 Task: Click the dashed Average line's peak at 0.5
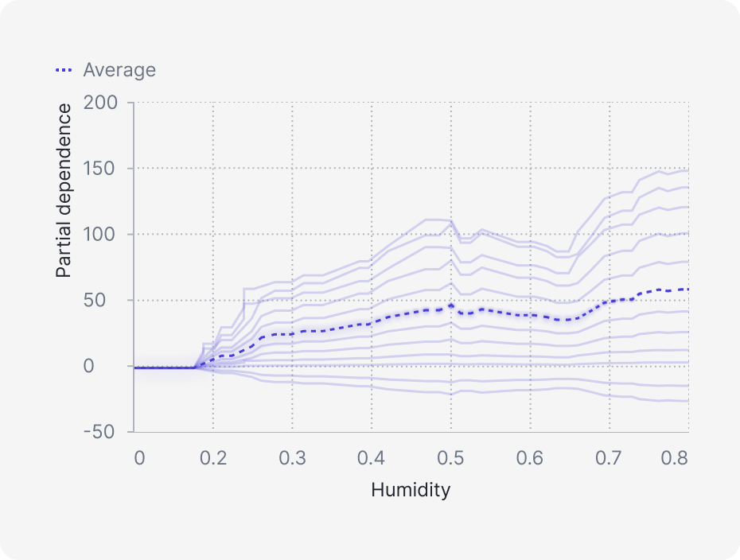click(x=451, y=305)
